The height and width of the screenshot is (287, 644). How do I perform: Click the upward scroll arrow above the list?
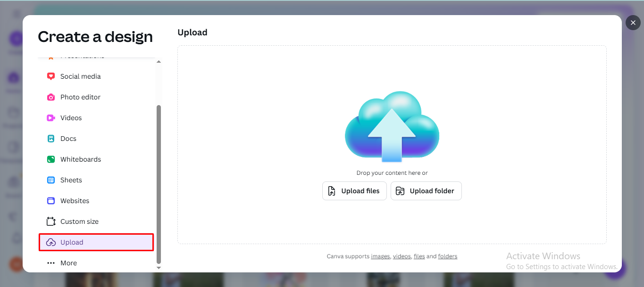click(159, 61)
